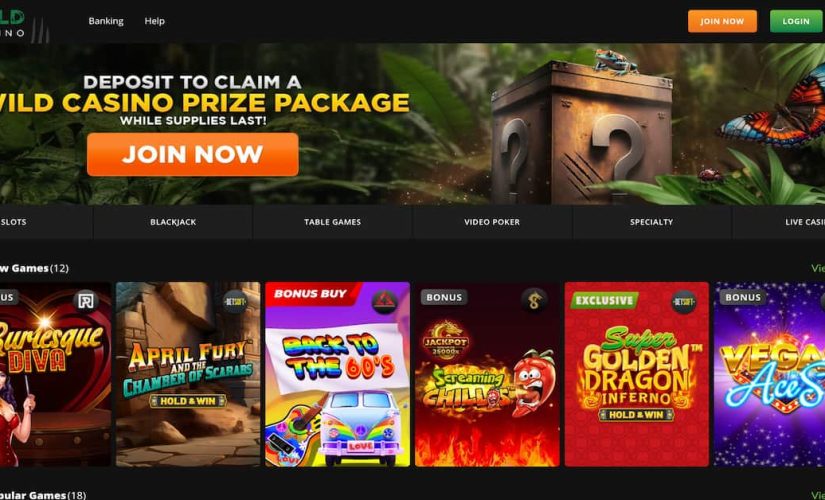Viewport: 825px width, 500px height.
Task: Click the green LOGIN button
Action: pyautogui.click(x=796, y=22)
